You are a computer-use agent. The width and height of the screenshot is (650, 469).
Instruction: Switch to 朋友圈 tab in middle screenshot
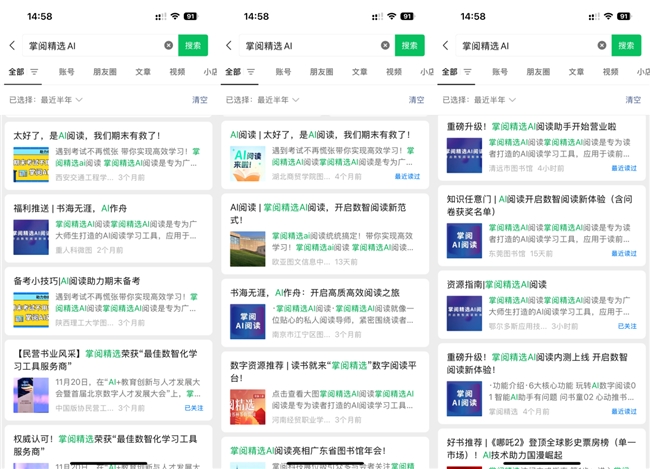coord(321,72)
